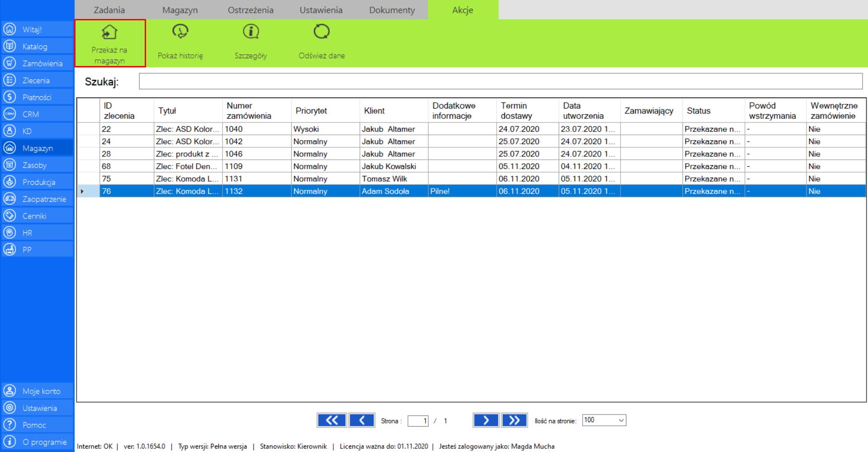The height and width of the screenshot is (452, 868).
Task: Click Odśwież dane refresh icon
Action: 322,32
